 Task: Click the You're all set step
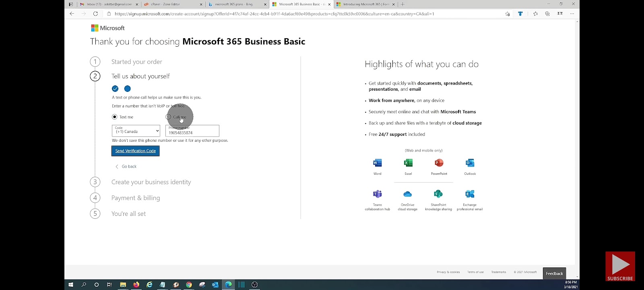click(129, 214)
